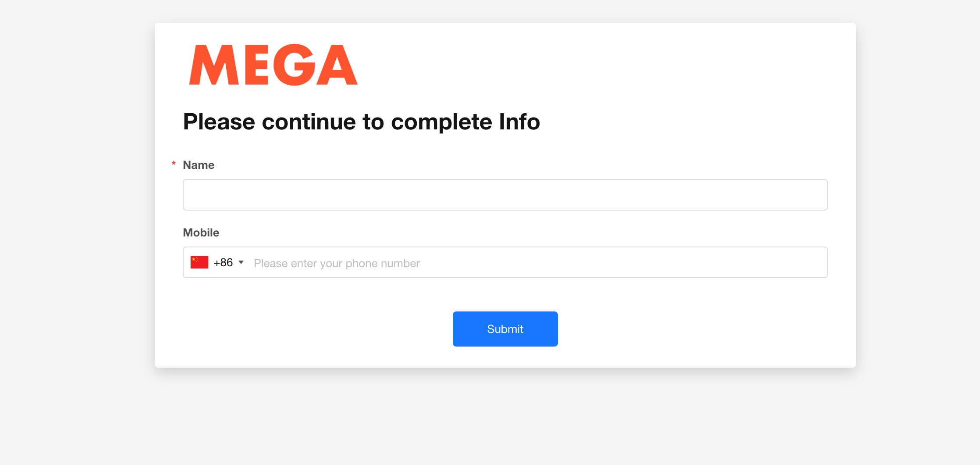Select the +86 country code text
980x465 pixels.
(x=223, y=262)
